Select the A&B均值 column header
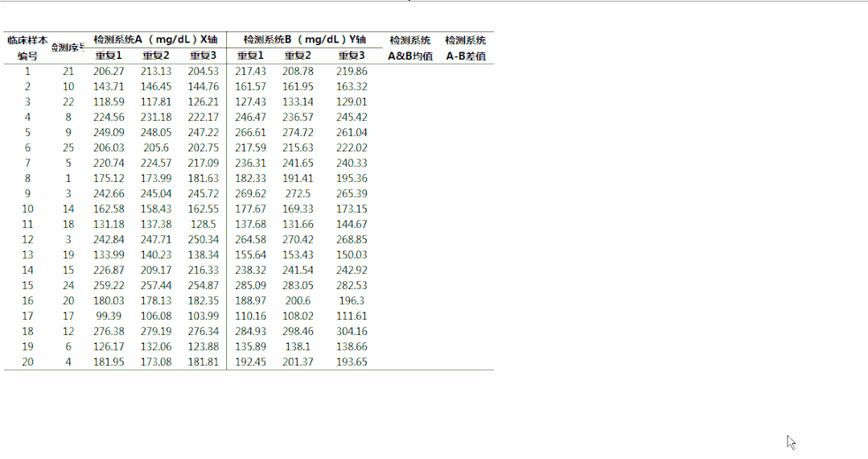 (x=410, y=48)
